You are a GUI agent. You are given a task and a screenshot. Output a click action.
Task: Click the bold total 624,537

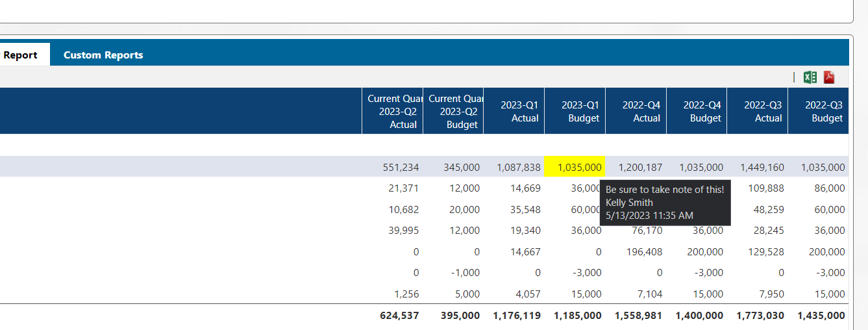399,315
